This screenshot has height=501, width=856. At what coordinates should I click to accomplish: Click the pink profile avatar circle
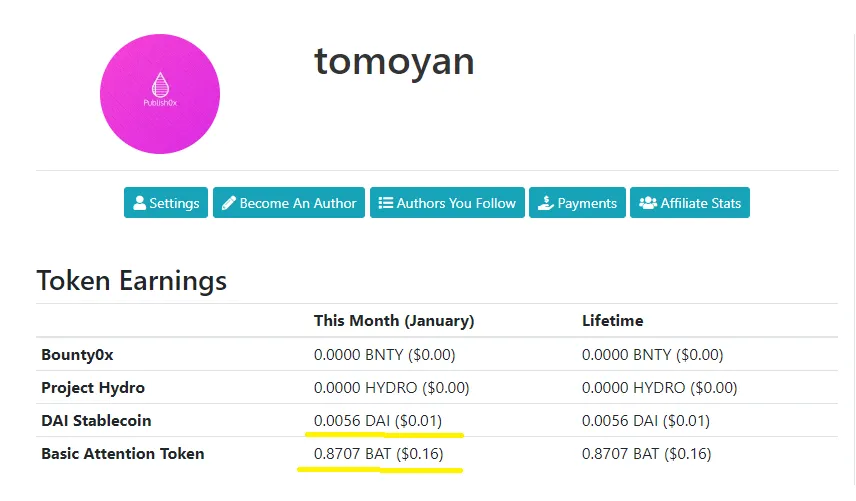(x=160, y=94)
